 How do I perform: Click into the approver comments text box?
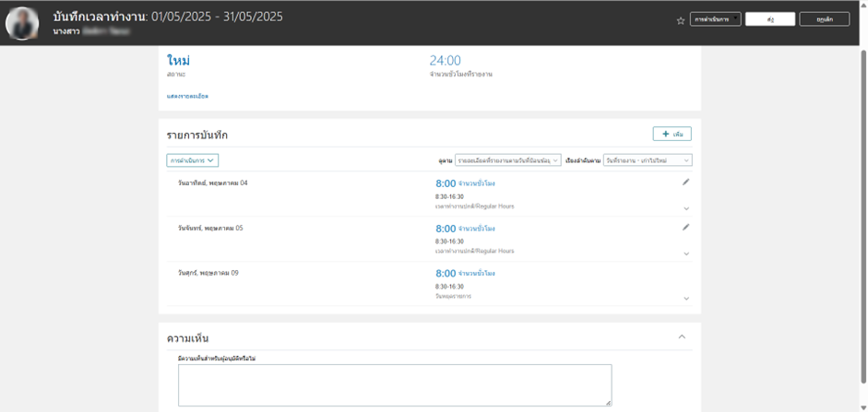click(x=394, y=384)
